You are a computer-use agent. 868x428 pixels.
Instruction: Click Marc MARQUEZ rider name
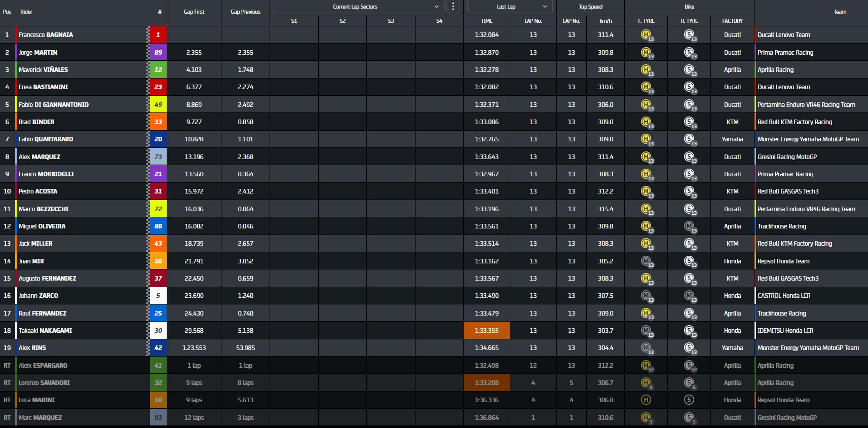pos(40,417)
